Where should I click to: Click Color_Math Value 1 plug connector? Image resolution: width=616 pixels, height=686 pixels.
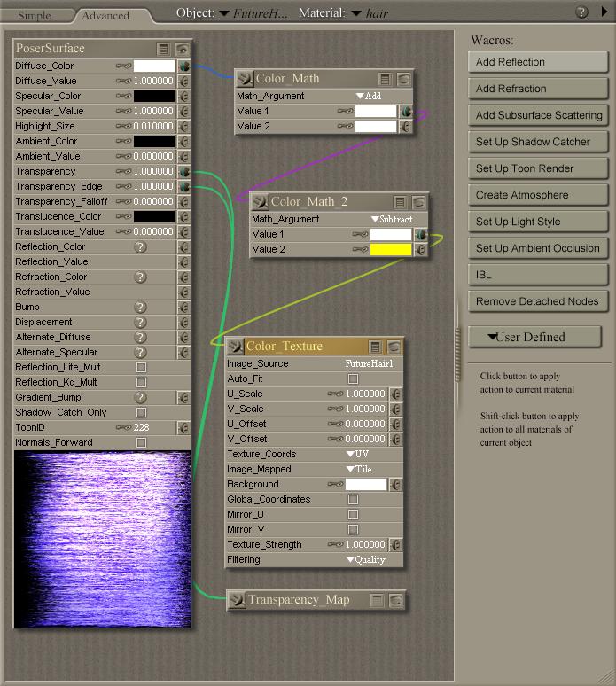tap(406, 112)
